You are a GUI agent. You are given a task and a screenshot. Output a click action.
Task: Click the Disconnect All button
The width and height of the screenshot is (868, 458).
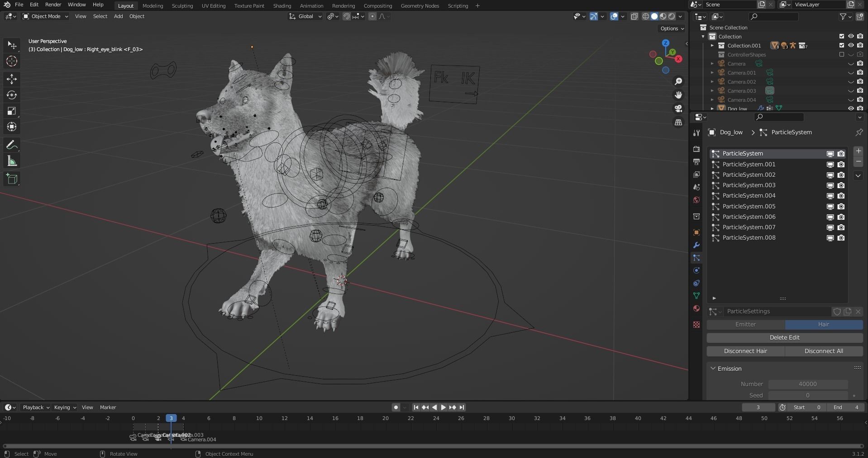click(824, 351)
